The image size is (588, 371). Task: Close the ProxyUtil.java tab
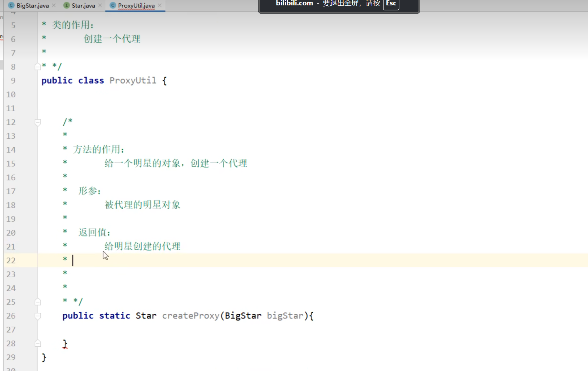coord(160,5)
